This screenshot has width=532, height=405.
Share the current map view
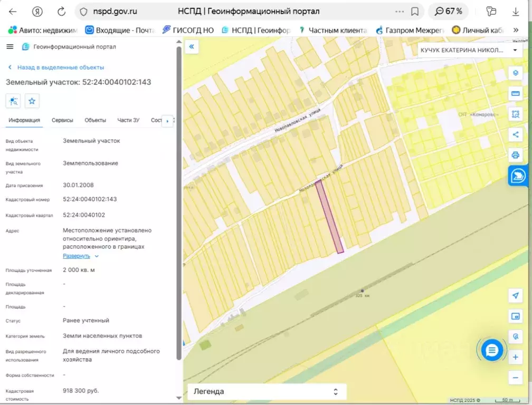(515, 134)
